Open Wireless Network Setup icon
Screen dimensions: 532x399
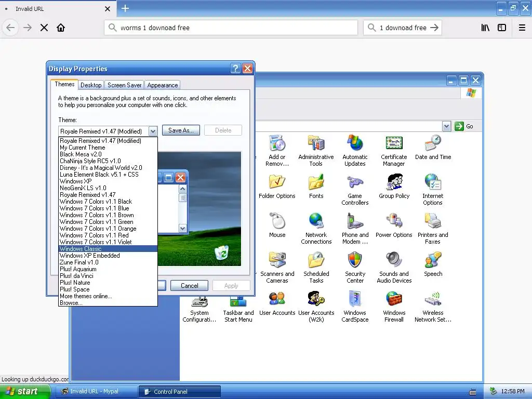click(x=433, y=307)
